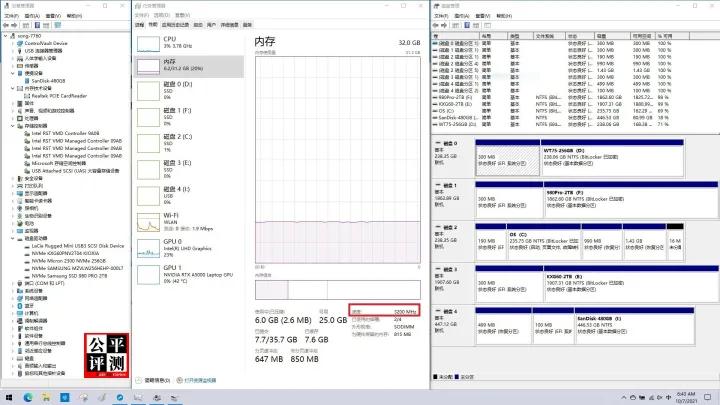Open 文件 menu in Disk Management
720x405 pixels.
click(x=441, y=16)
